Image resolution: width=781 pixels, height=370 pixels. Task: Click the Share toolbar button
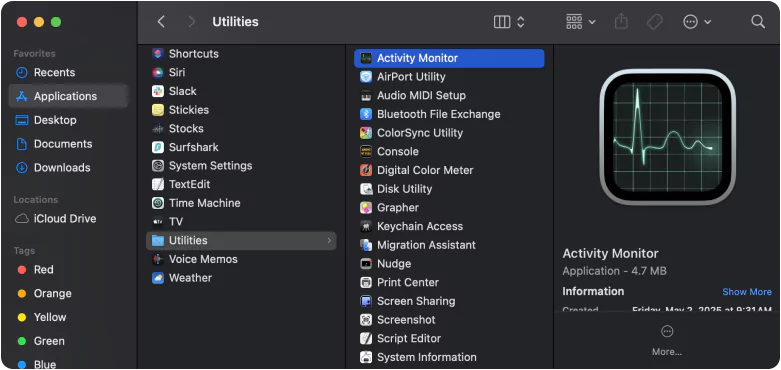621,22
